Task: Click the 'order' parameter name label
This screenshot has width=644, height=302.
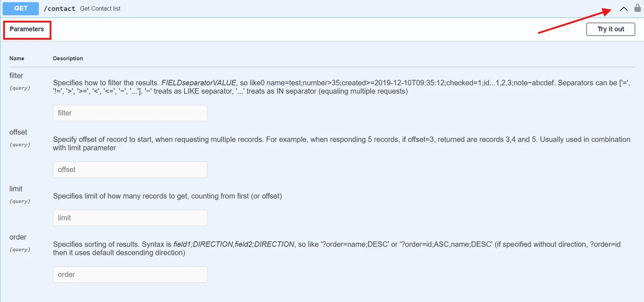Action: [x=18, y=237]
